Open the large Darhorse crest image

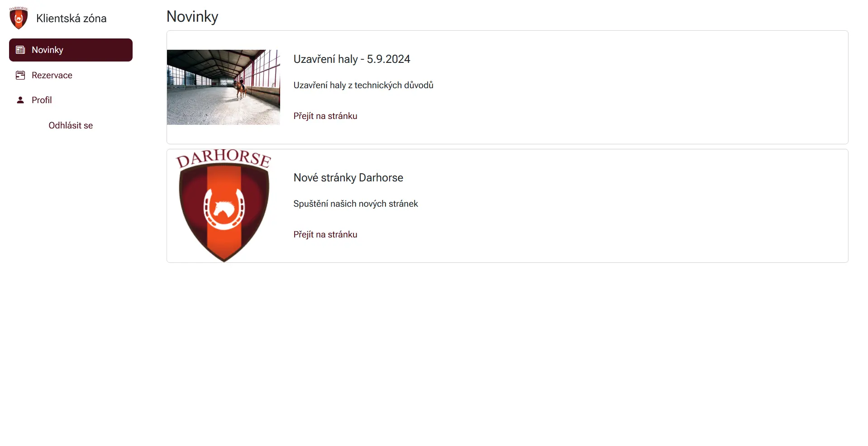click(x=224, y=206)
